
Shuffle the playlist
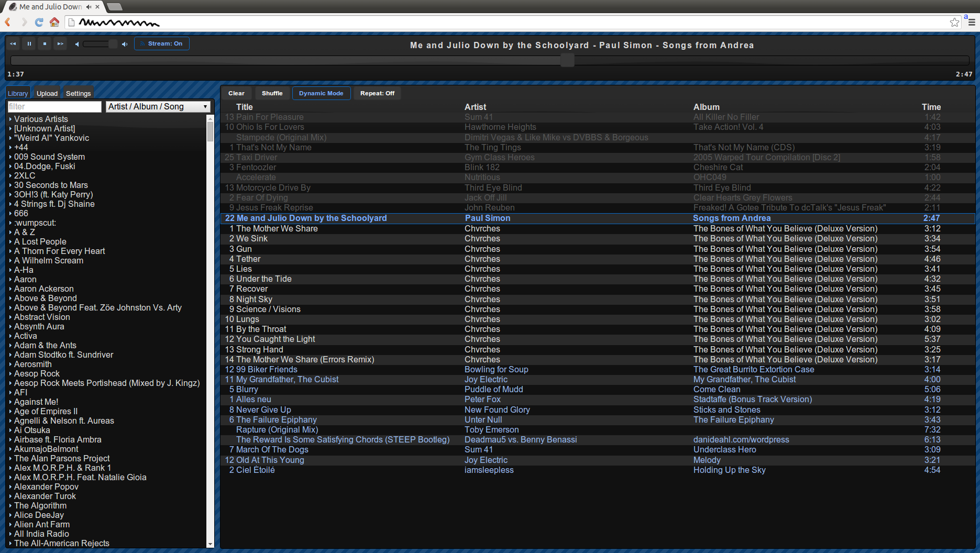point(272,93)
